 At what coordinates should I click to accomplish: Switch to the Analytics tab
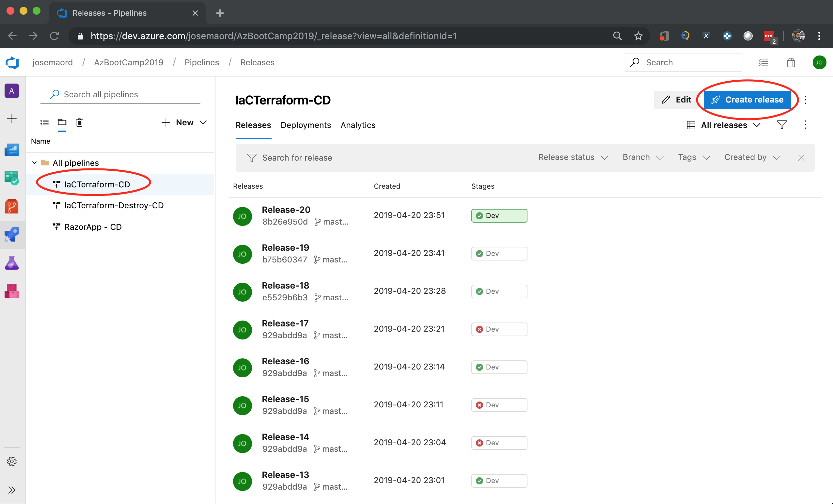pyautogui.click(x=358, y=125)
